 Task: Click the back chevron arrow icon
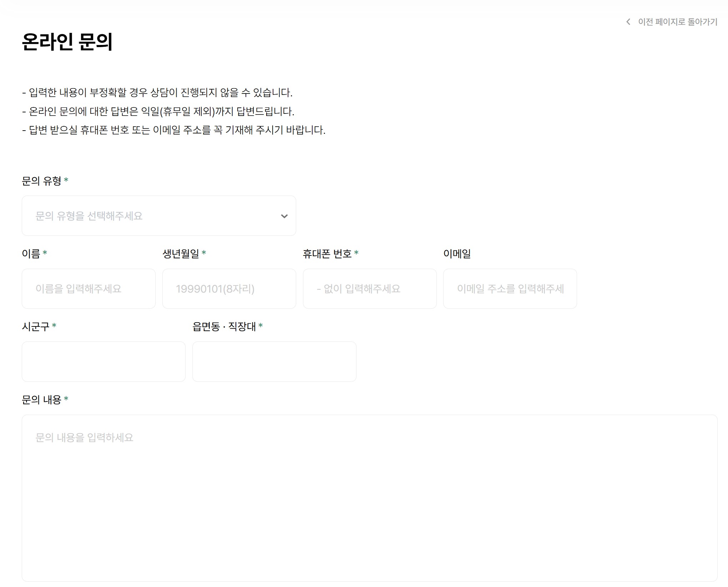pos(628,22)
